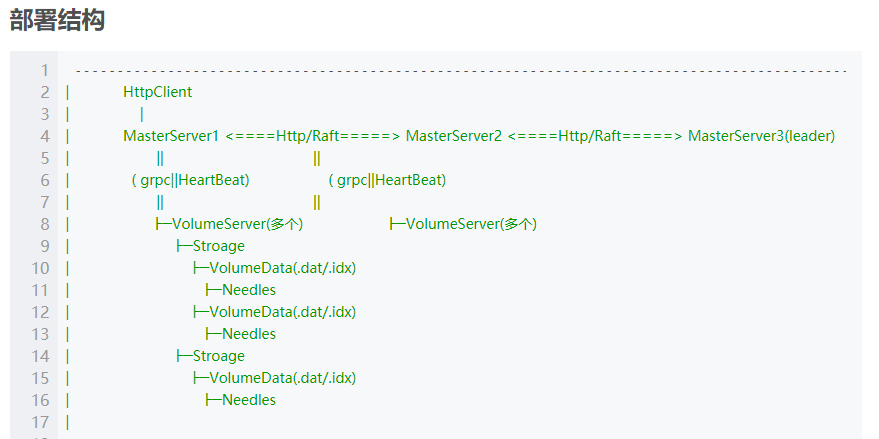Screen dimensions: 879x439
Task: Click the left grpc||HeartBeat label
Action: point(191,180)
